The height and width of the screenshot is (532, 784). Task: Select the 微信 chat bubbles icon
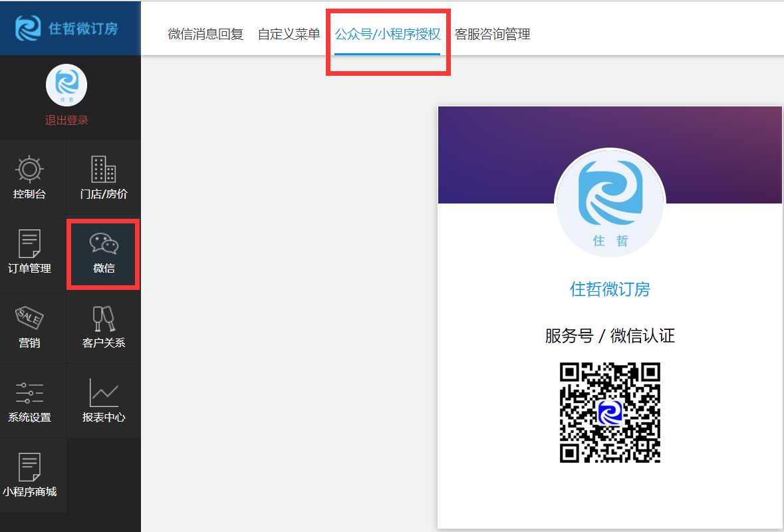point(104,243)
